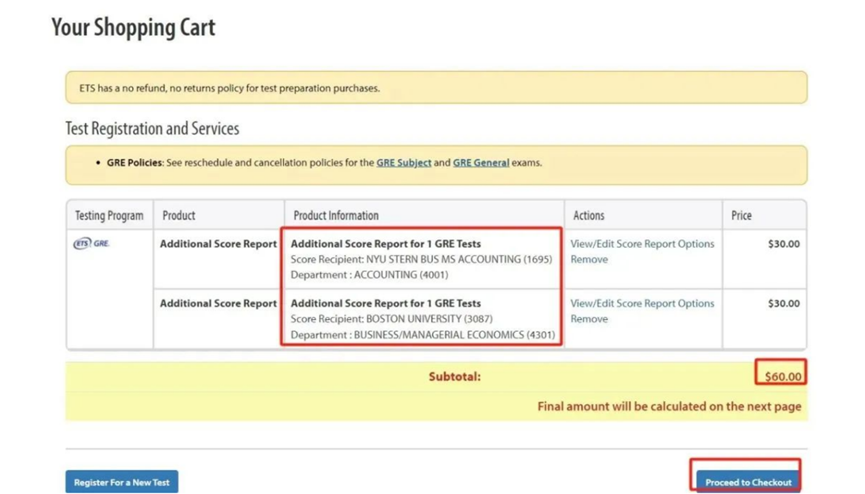The image size is (865, 494).
Task: Click the $30.00 price in Boston University row
Action: pos(784,304)
